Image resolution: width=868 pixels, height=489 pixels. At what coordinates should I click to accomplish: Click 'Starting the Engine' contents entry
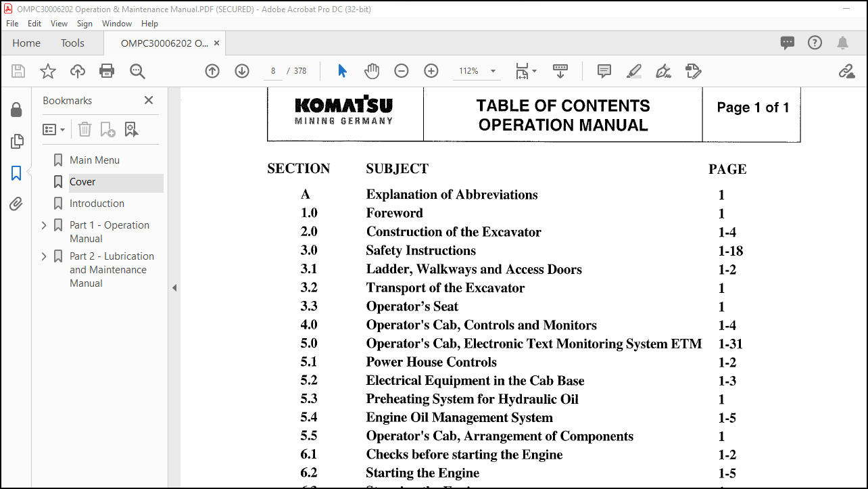click(423, 473)
